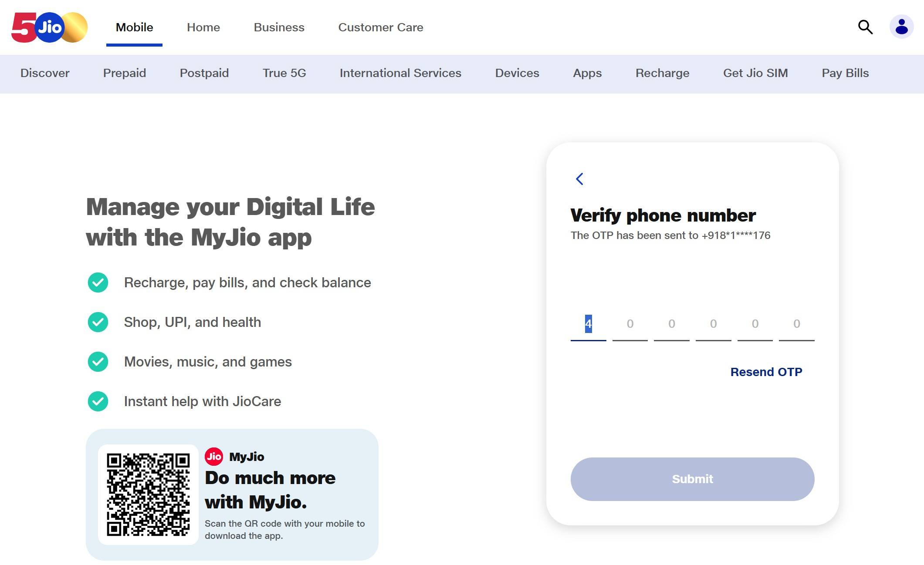Click checkmark beside Instant help with JioCare
The image size is (924, 565).
[98, 401]
